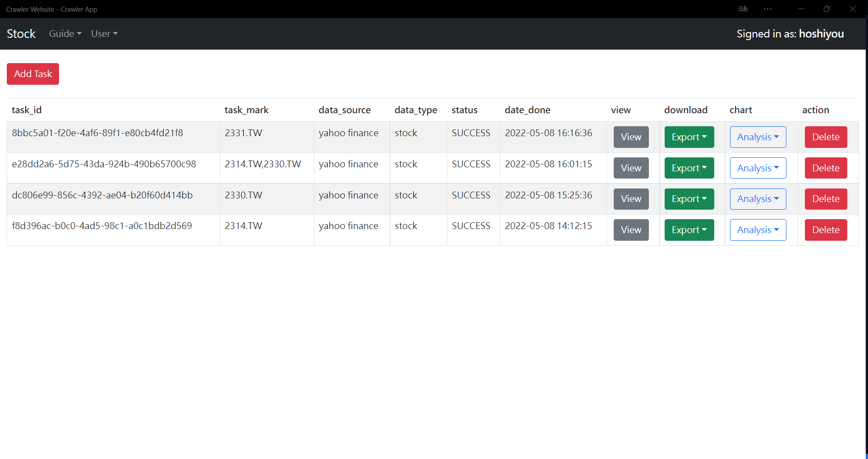
Task: Open the User menu
Action: pyautogui.click(x=104, y=33)
